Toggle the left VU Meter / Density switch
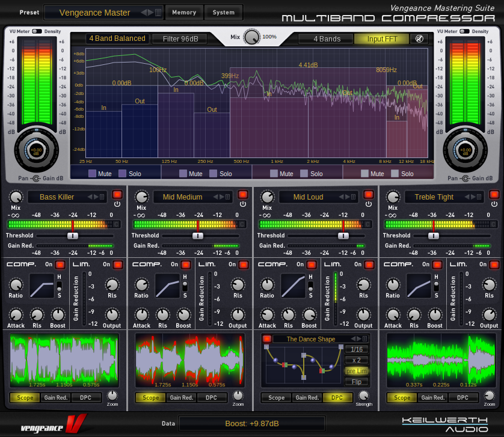This screenshot has height=437, width=504. point(37,31)
